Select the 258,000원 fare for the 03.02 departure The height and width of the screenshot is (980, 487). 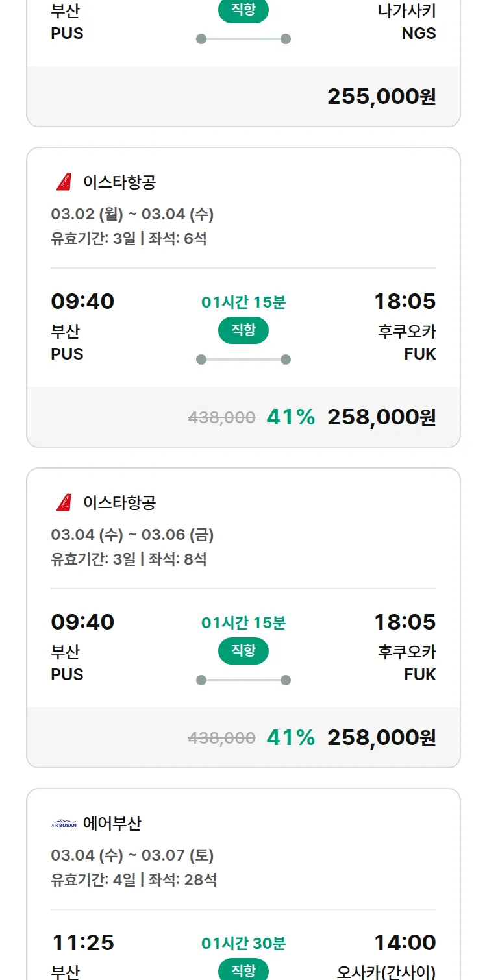pyautogui.click(x=381, y=417)
